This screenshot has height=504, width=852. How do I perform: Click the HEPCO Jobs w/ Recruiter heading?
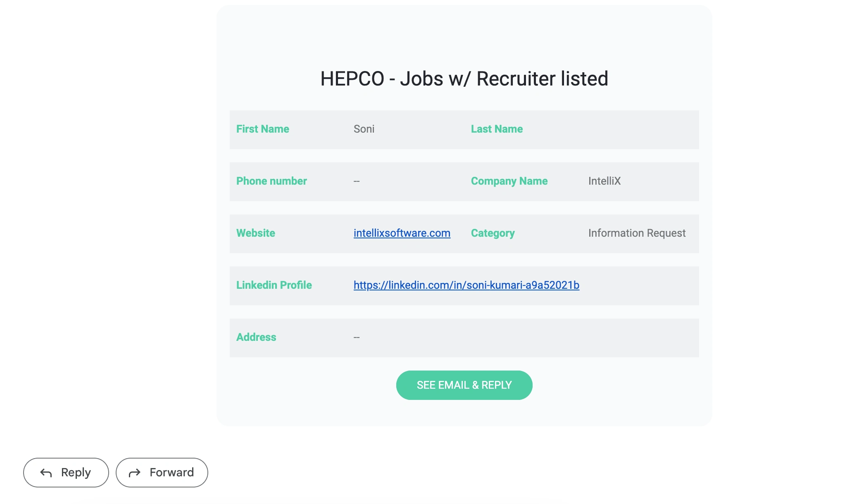point(464,78)
